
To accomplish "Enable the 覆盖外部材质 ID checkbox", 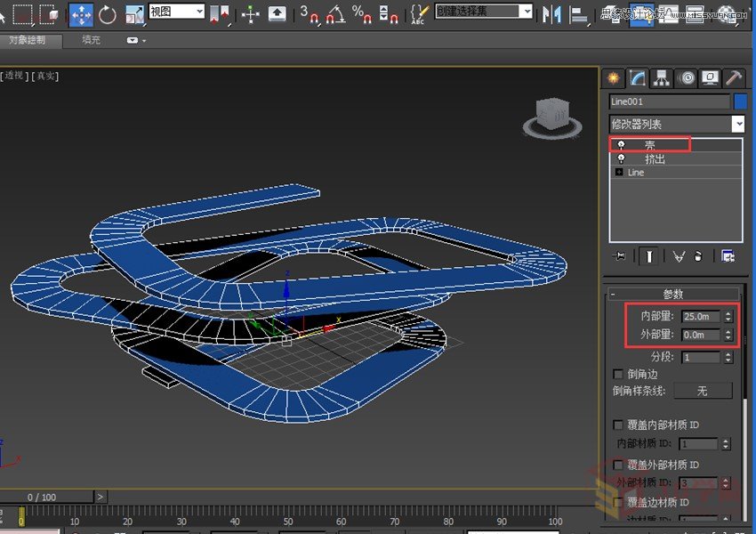I will coord(617,465).
